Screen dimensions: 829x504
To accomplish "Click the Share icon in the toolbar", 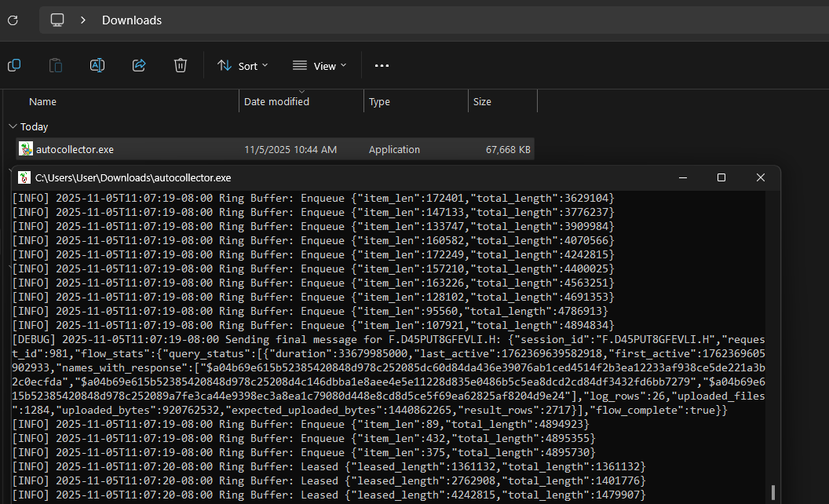I will click(x=139, y=66).
